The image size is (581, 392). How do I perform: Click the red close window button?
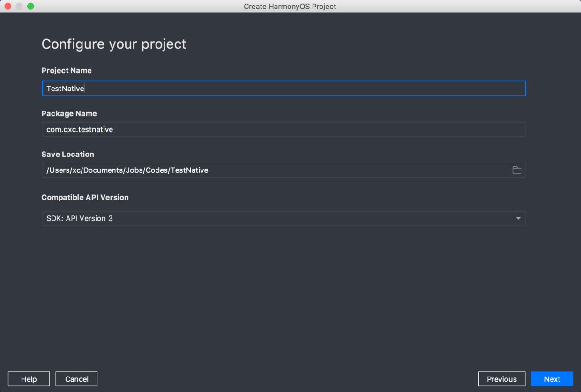coord(8,6)
